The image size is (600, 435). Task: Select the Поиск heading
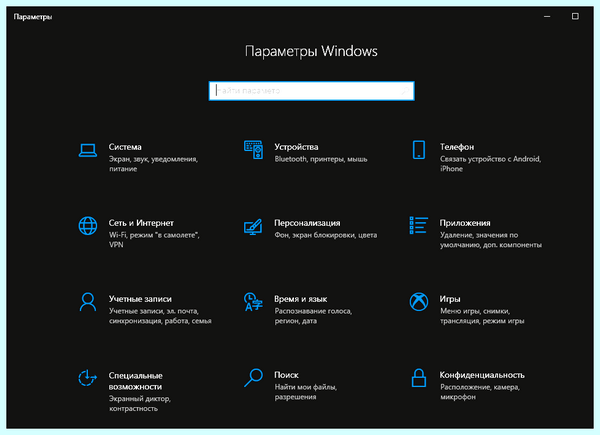pos(286,375)
